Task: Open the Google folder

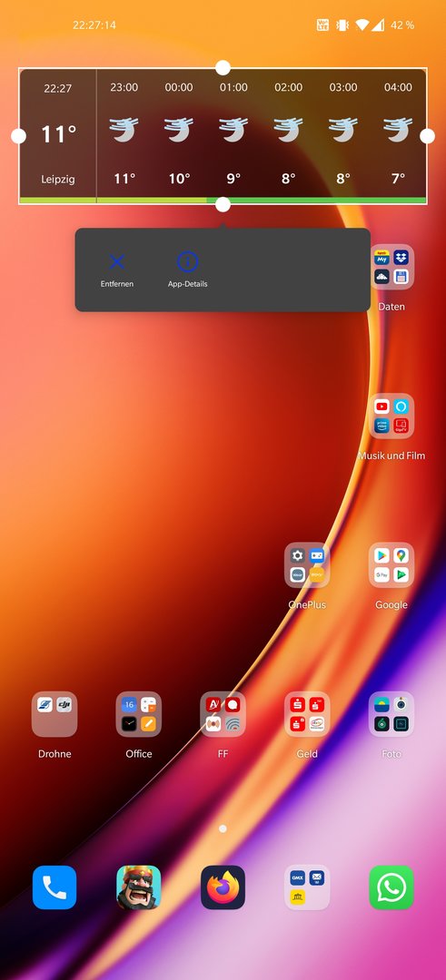Action: [x=391, y=565]
